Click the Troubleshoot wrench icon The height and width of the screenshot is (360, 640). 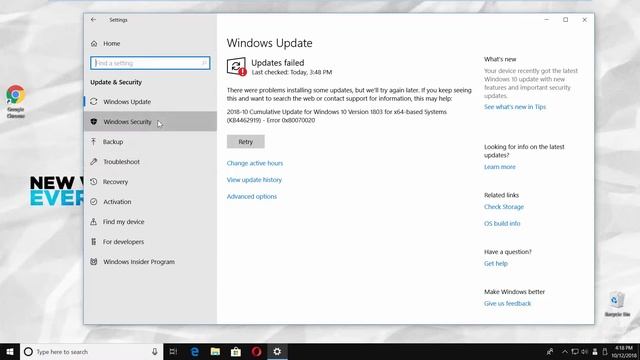(93, 162)
